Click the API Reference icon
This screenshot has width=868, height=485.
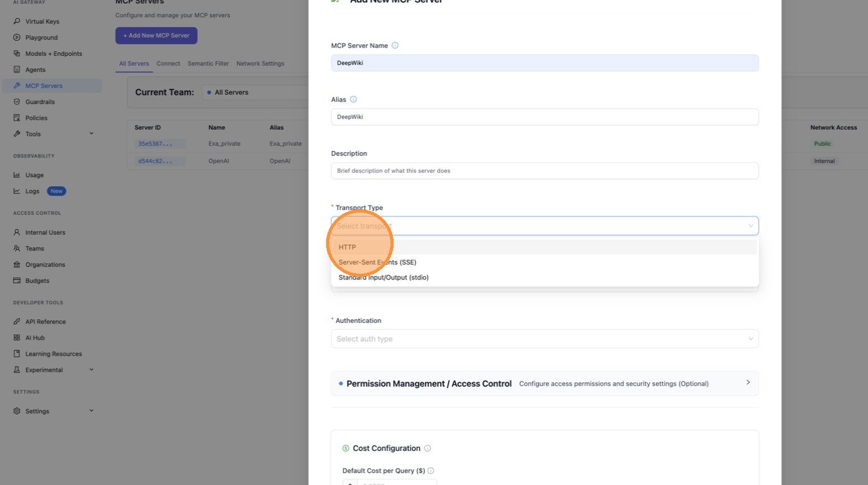coord(17,322)
